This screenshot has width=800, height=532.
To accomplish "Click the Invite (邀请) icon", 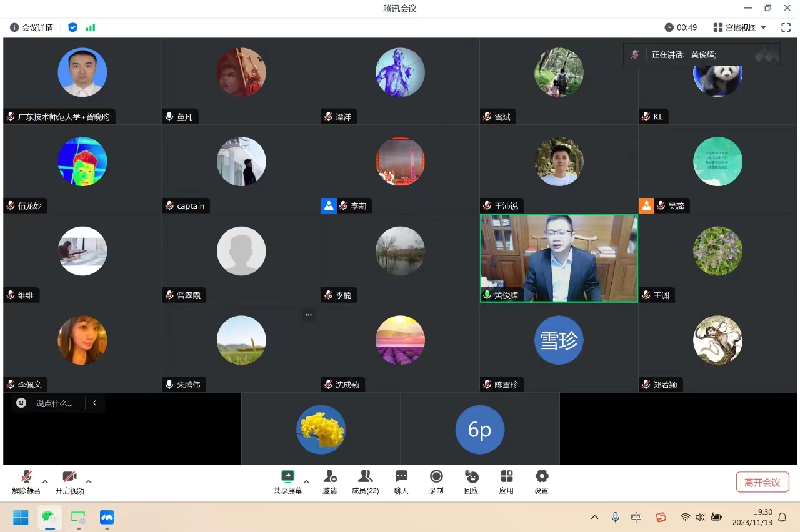I will [x=330, y=477].
